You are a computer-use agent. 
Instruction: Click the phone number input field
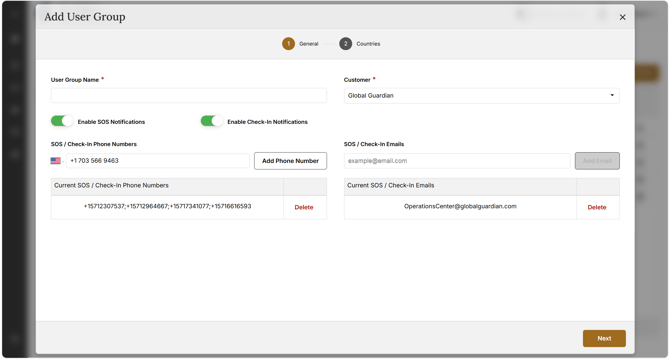click(158, 161)
